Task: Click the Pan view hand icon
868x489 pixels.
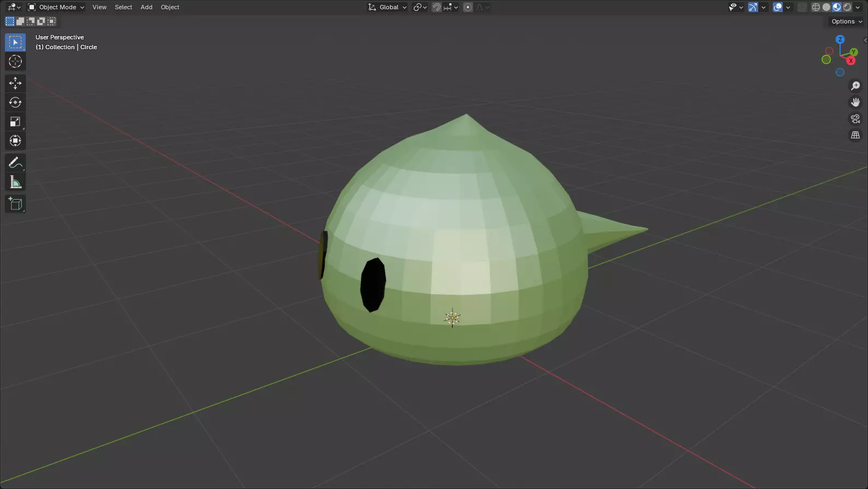Action: coord(855,102)
